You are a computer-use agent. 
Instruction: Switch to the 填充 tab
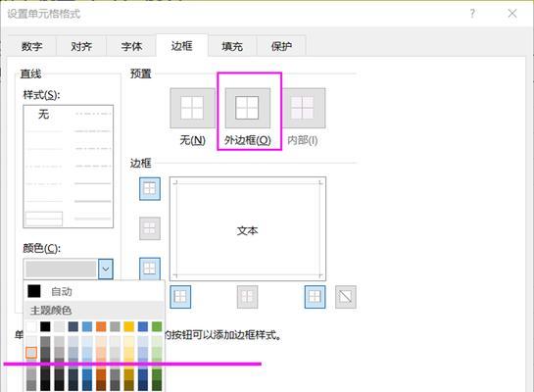(232, 46)
